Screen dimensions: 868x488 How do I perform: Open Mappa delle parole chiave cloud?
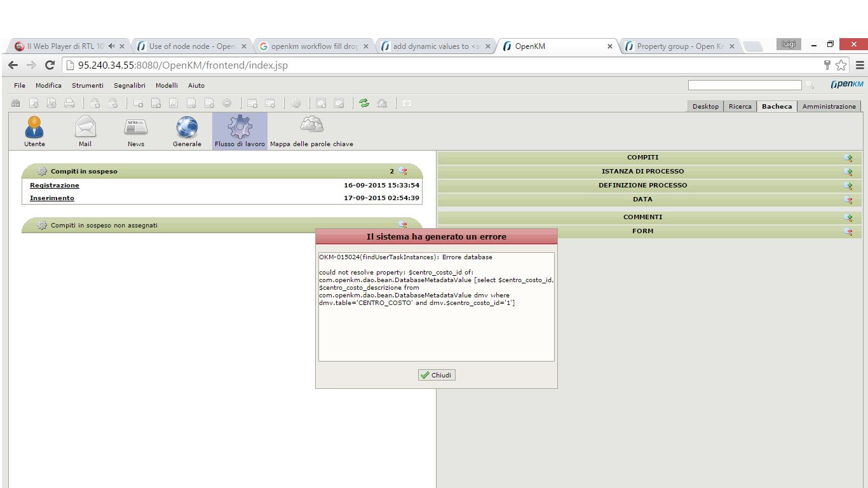coord(311,129)
